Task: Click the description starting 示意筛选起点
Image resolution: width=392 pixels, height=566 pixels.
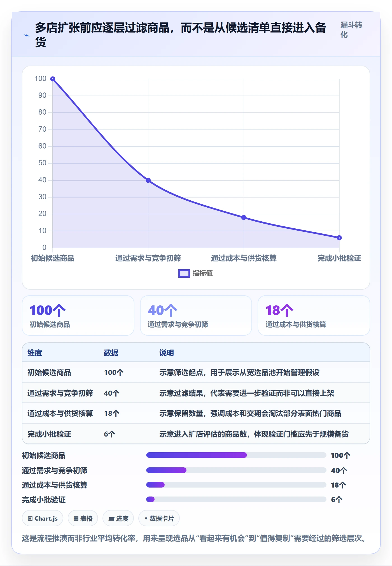Action: tap(239, 372)
